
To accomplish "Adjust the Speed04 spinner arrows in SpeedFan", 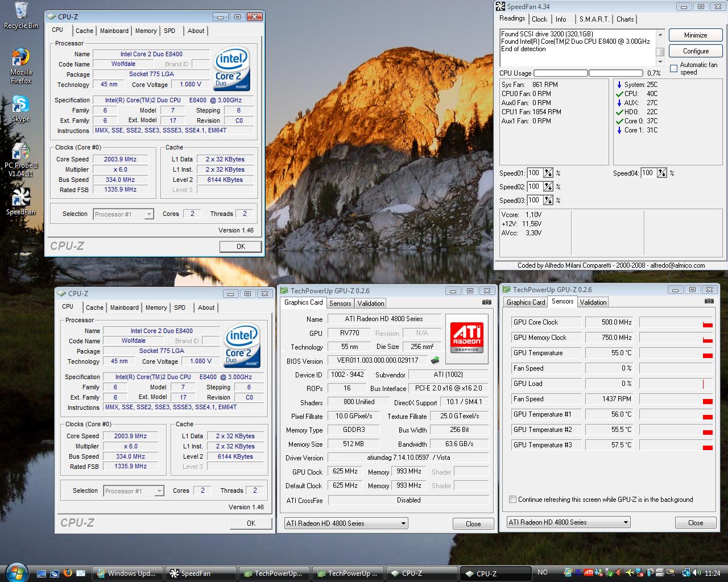I will point(661,173).
